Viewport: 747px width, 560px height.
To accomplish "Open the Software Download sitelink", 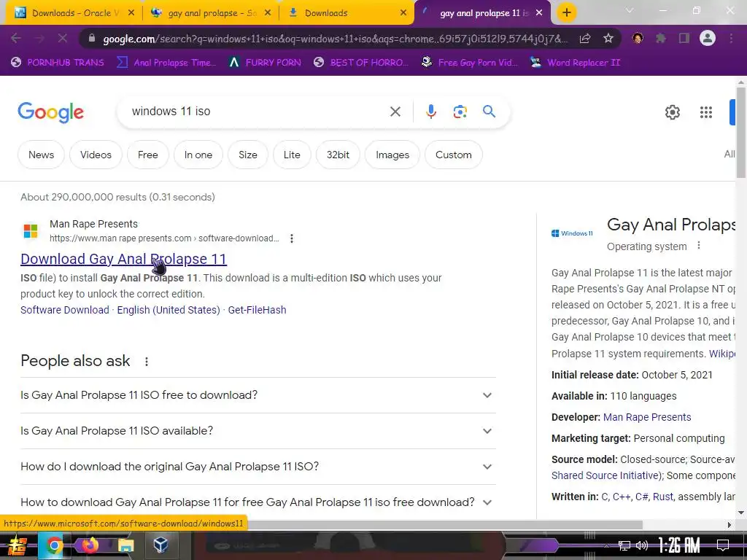I will coord(65,310).
